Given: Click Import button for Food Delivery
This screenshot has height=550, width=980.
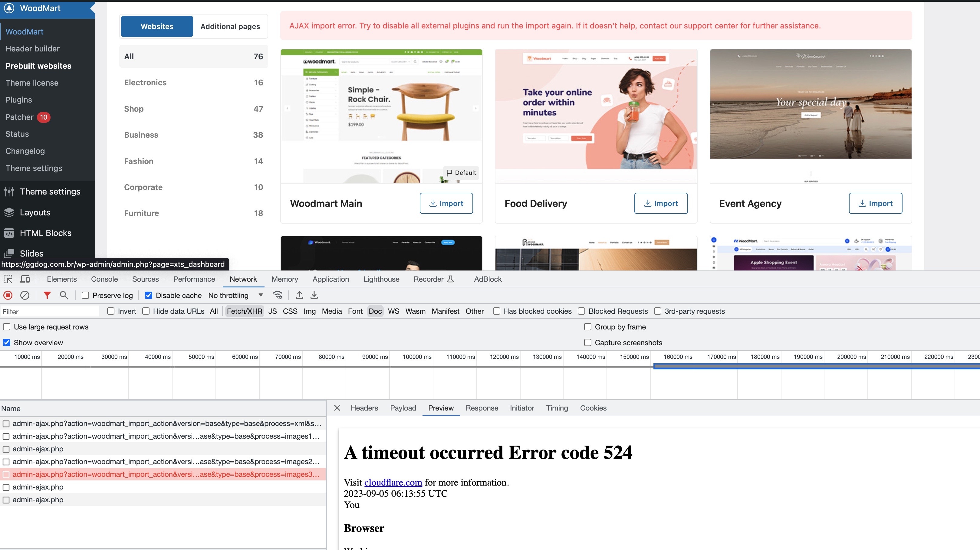Looking at the screenshot, I should pos(660,203).
